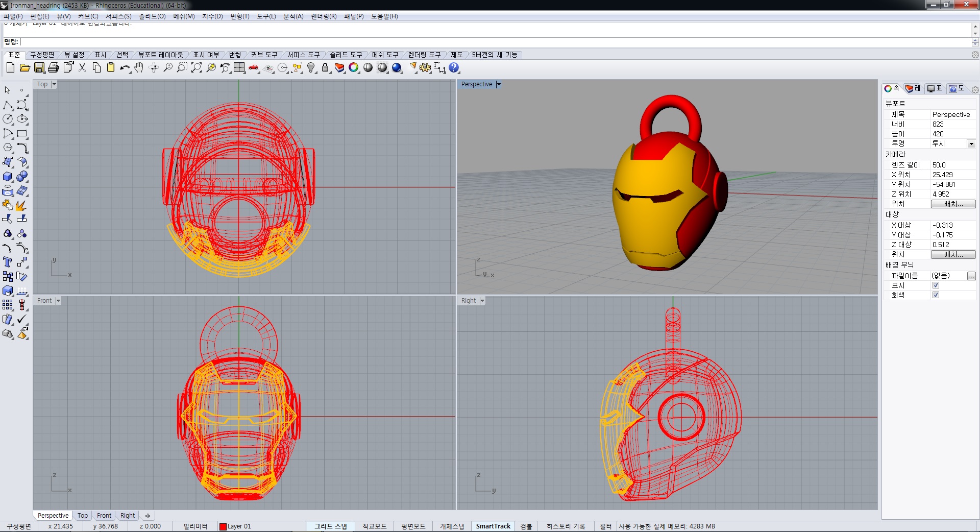
Task: Click the light bulb hide/show icon
Action: (311, 68)
